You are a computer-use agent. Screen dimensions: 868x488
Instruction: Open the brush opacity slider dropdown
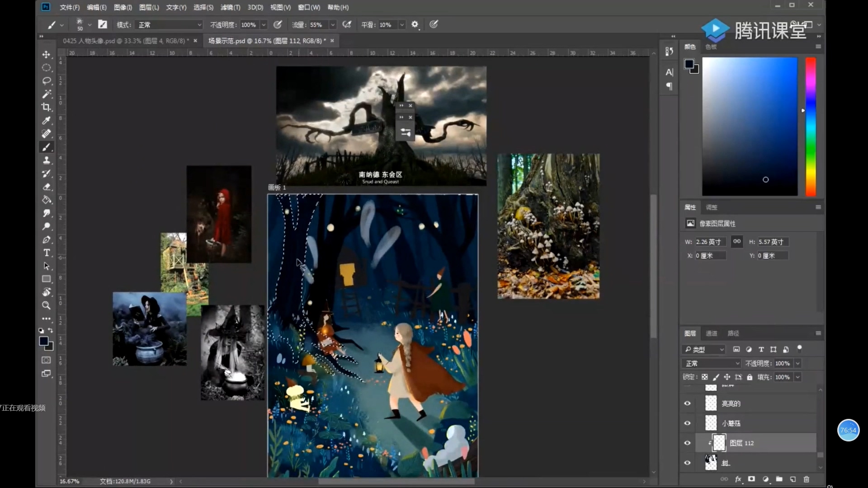(x=264, y=25)
